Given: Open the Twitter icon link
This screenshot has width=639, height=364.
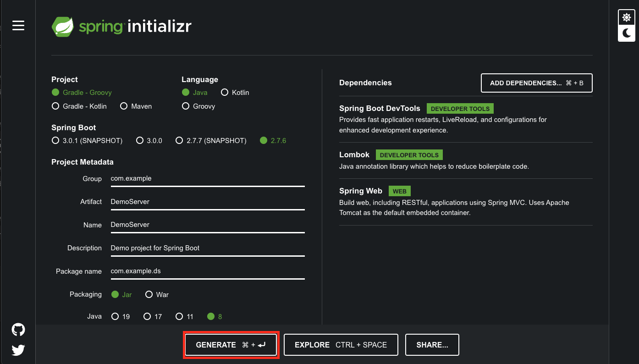Looking at the screenshot, I should point(18,350).
